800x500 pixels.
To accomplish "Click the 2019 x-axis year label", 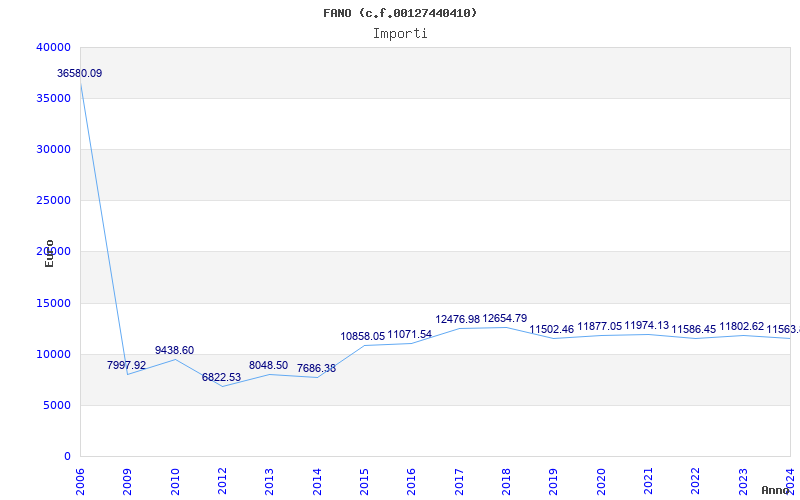I will (554, 481).
